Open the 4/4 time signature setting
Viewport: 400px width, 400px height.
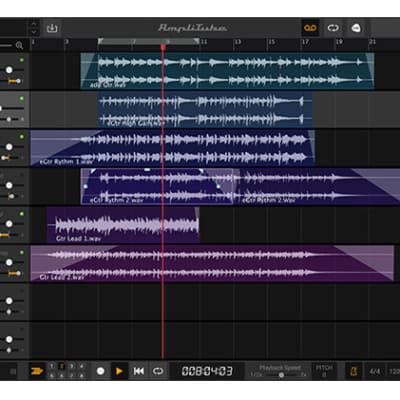(375, 371)
